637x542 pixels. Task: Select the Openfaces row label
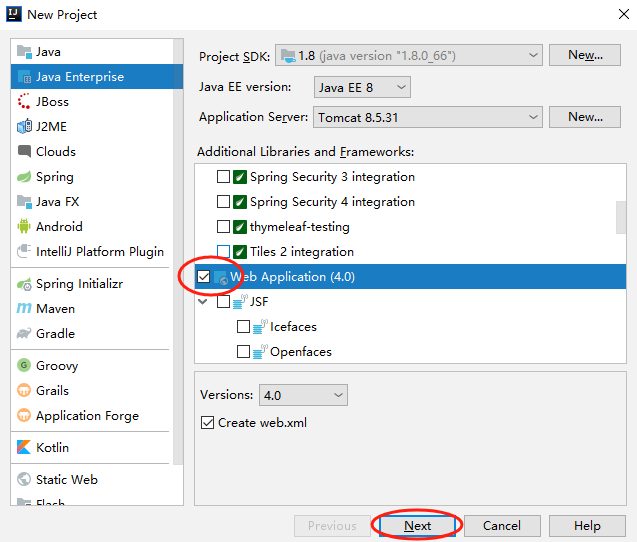coord(301,352)
